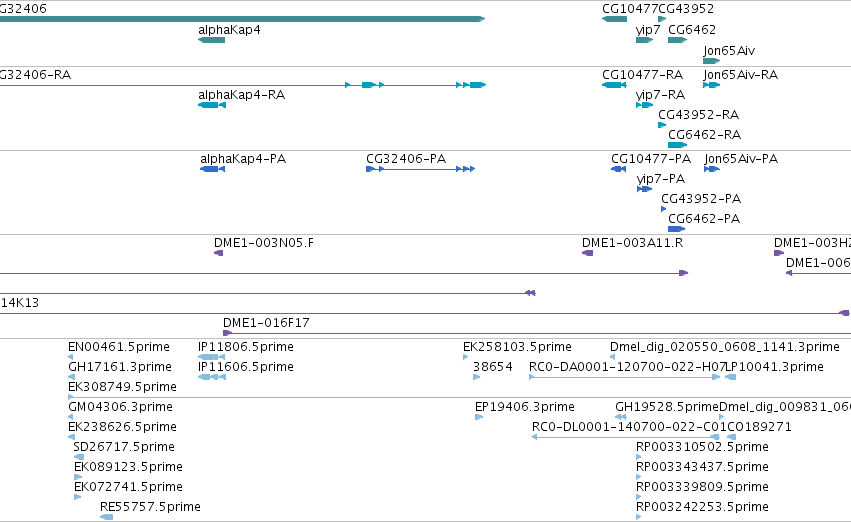Click the alphaKap4-PA protein feature

(212, 169)
